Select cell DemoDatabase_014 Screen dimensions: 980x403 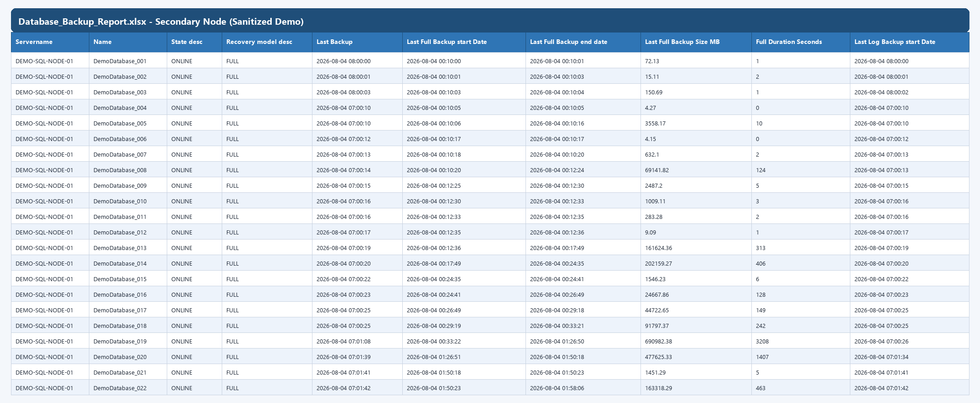pos(128,263)
